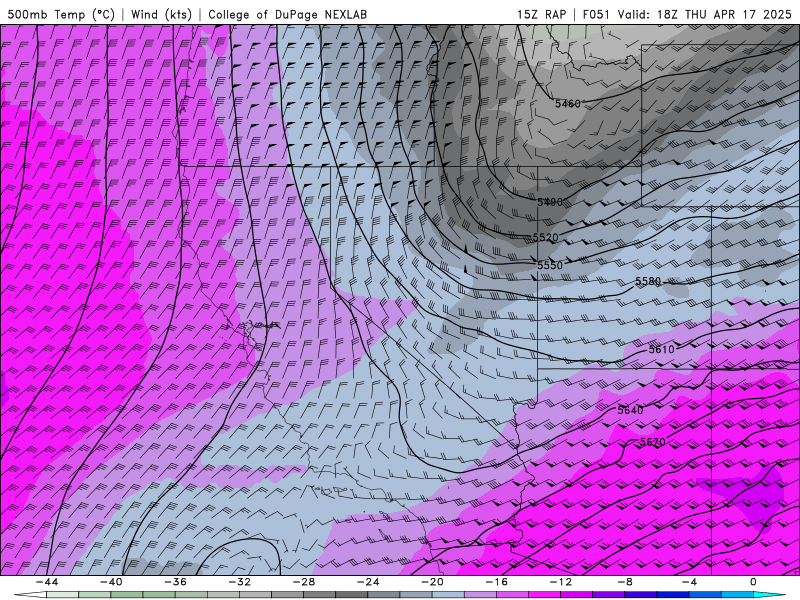Click the 5460 height contour label
Image resolution: width=800 pixels, height=600 pixels.
pyautogui.click(x=567, y=104)
